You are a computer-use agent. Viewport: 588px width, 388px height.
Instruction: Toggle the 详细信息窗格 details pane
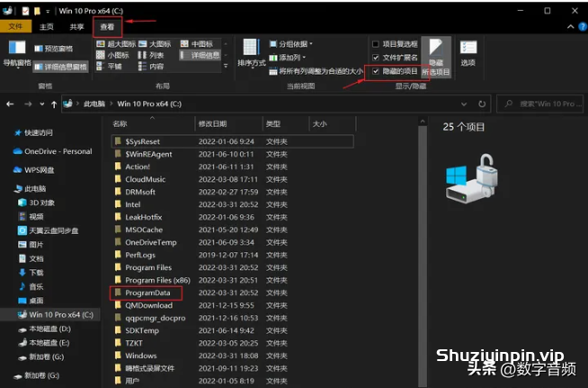(60, 67)
